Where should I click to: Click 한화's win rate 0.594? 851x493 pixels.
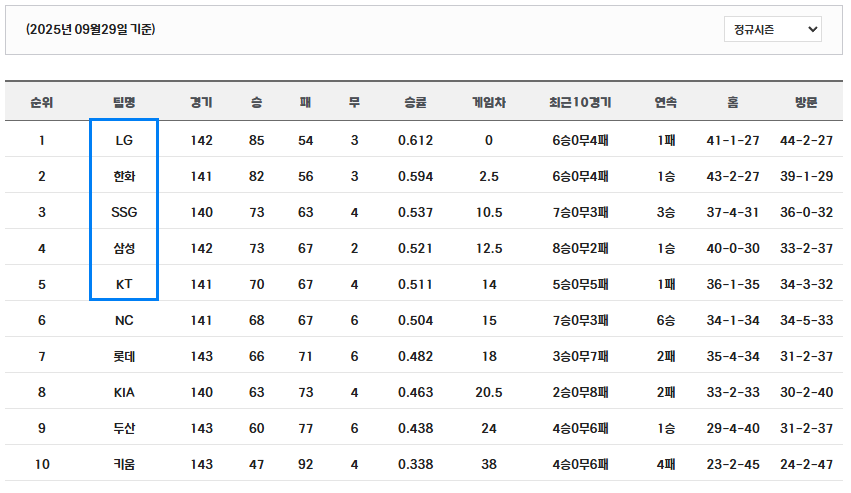415,176
